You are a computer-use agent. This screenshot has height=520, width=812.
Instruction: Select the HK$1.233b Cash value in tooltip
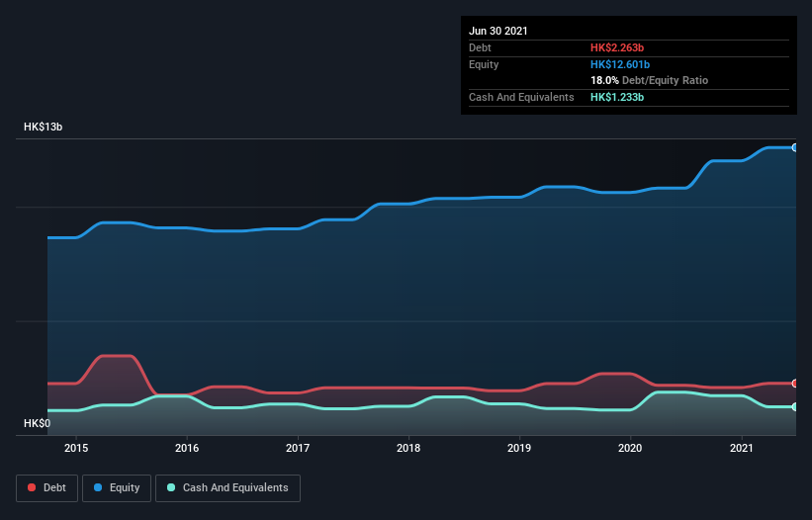click(617, 97)
